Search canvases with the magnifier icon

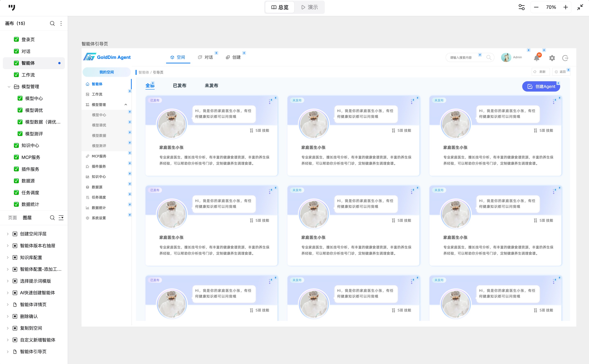[52, 23]
